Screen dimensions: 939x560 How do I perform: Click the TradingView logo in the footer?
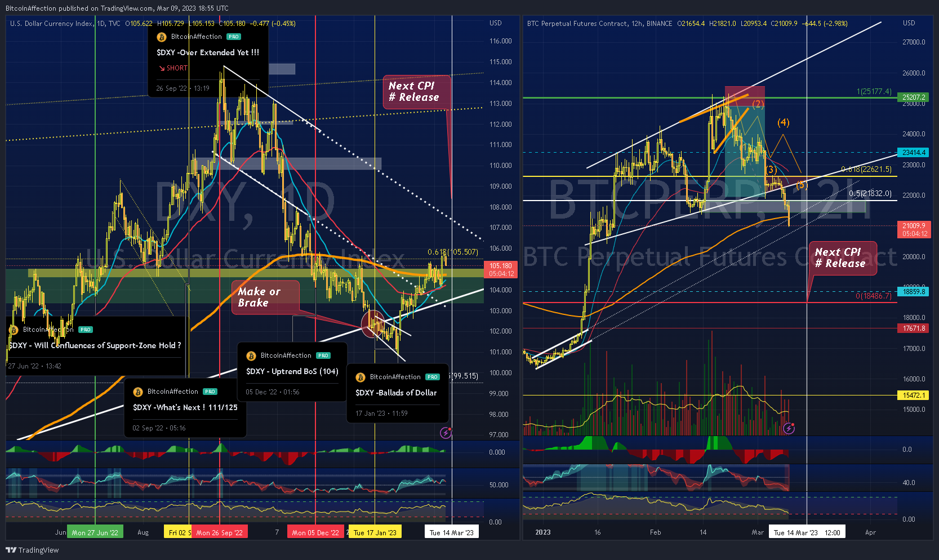point(32,550)
